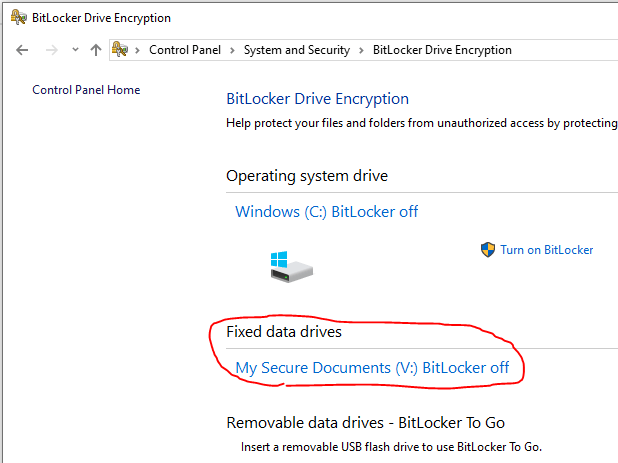Open the System and Security breadcrumb
The height and width of the screenshot is (463, 618).
coord(297,50)
